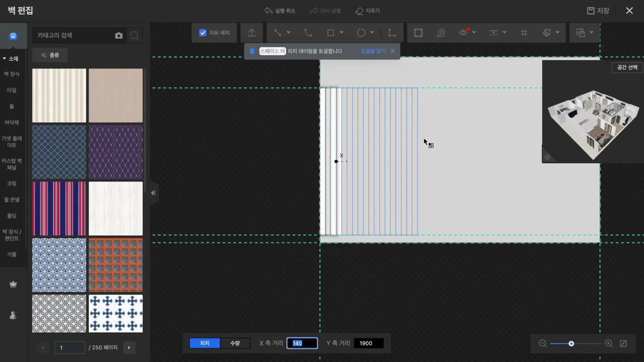Click the zoom slider handle
This screenshot has height=362, width=644.
[571, 344]
